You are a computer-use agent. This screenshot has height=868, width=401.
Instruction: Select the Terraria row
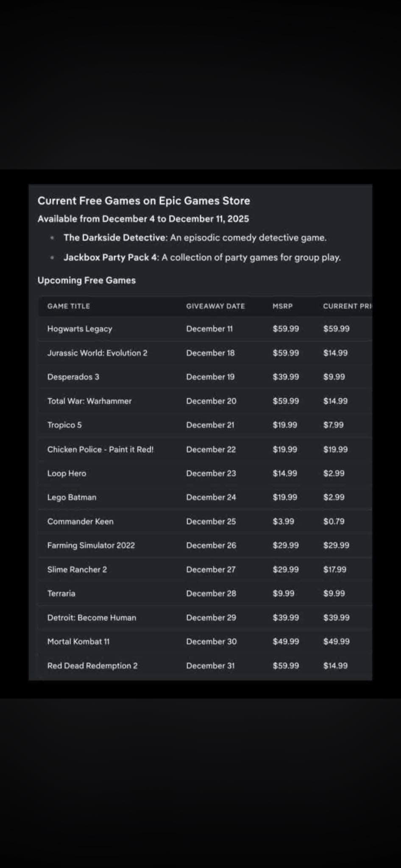click(x=61, y=593)
